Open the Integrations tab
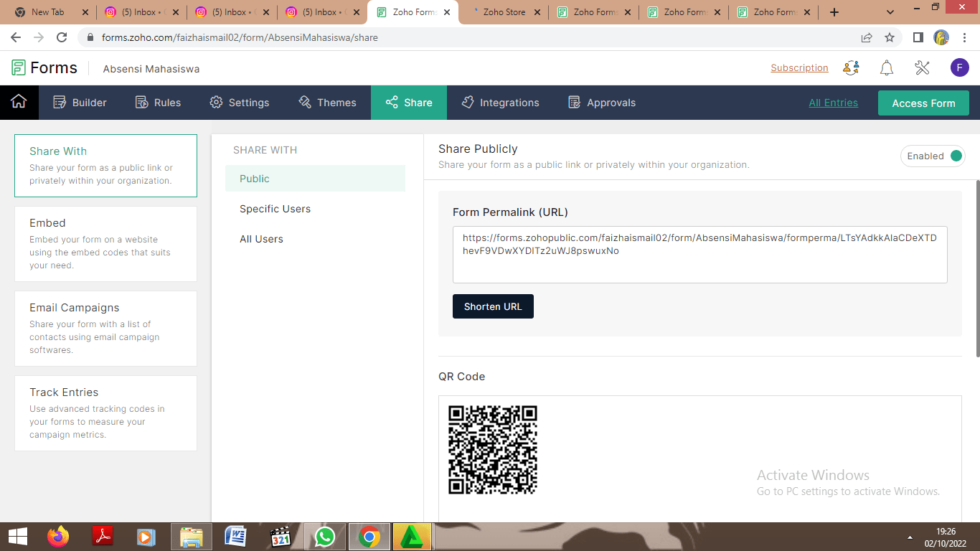980x551 pixels. click(x=500, y=103)
